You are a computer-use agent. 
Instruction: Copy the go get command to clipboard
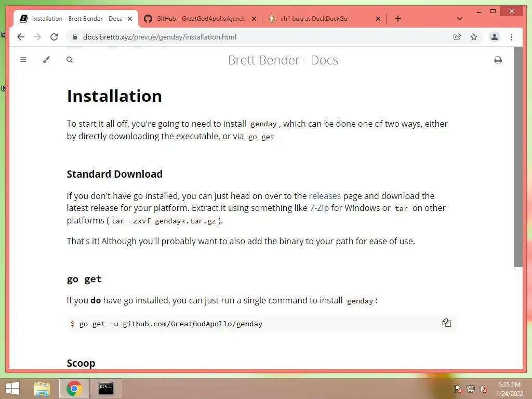click(x=446, y=323)
